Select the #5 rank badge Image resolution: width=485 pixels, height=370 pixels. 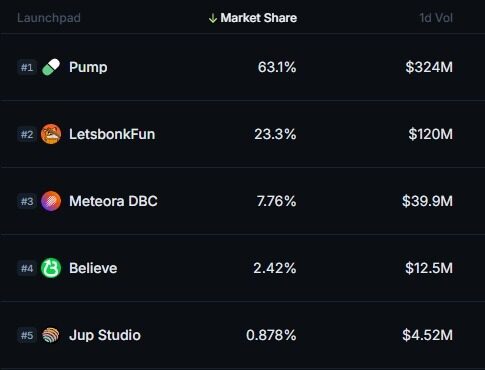click(27, 335)
